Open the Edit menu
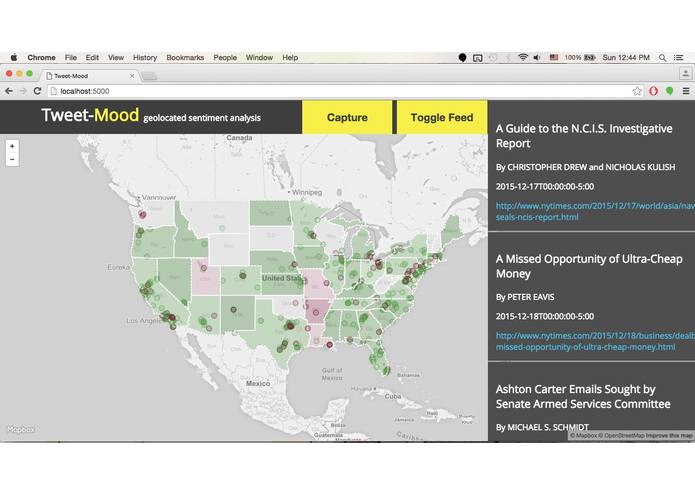This screenshot has width=695, height=494. (x=92, y=58)
